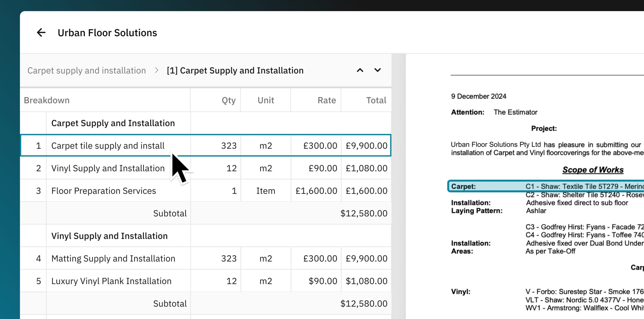Select the Vinyl Supply and Installation section header
The image size is (644, 319).
point(109,236)
